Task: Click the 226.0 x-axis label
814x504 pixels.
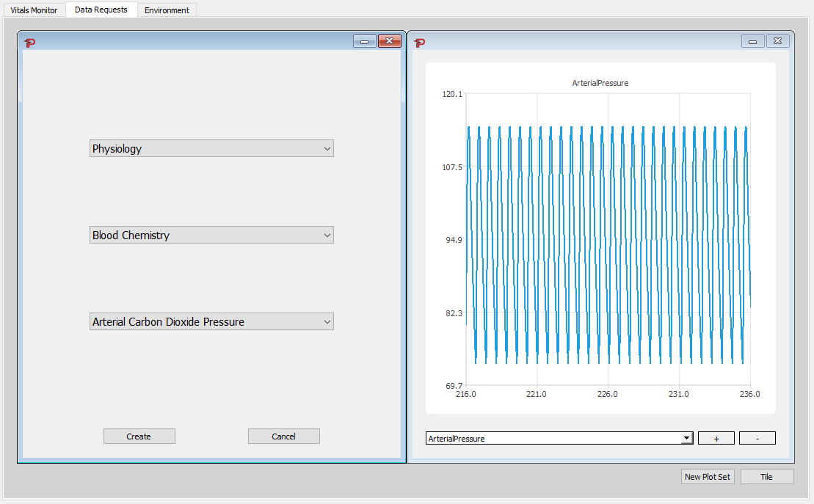Action: 608,394
